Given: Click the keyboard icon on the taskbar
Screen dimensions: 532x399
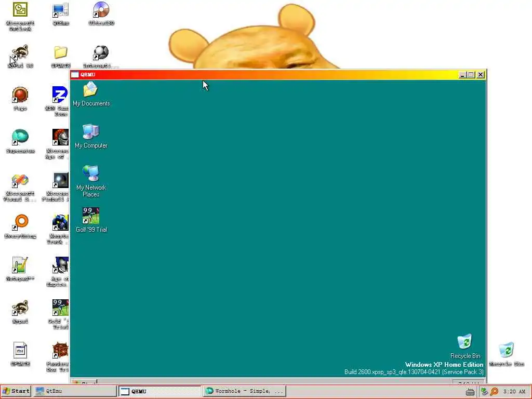Looking at the screenshot, I should click(x=470, y=392).
